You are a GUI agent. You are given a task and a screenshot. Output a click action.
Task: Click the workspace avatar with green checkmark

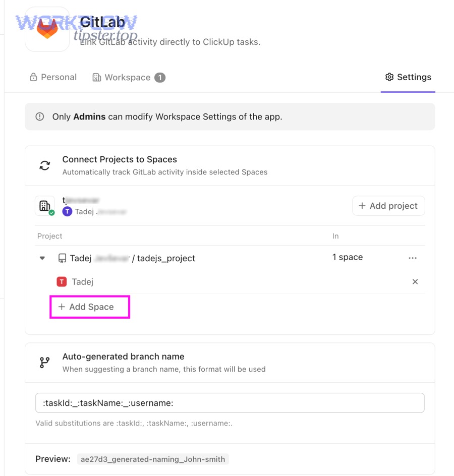(45, 206)
